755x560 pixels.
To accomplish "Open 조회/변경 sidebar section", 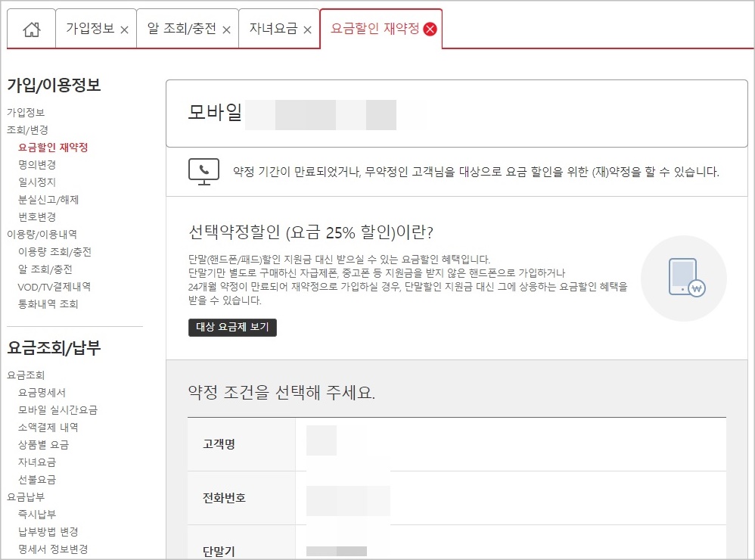I will (x=27, y=129).
